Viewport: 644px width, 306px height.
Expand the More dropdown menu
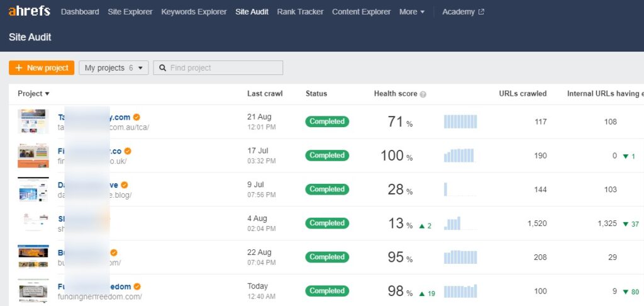click(x=412, y=12)
